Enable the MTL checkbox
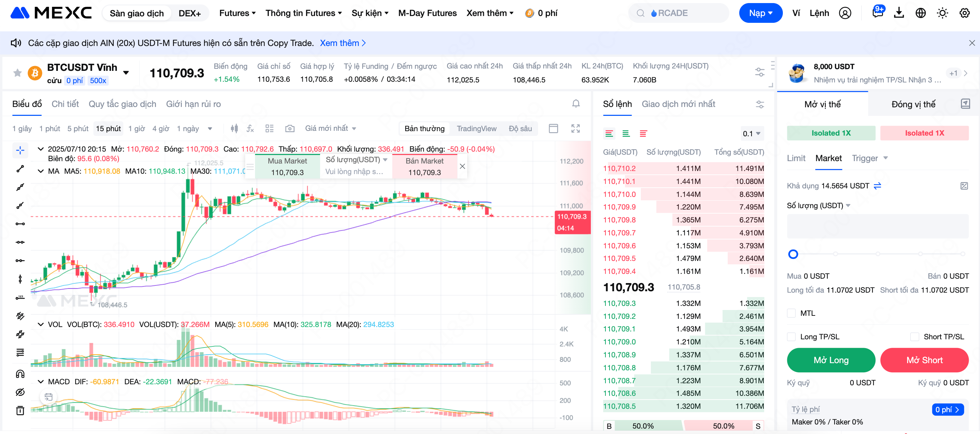This screenshot has width=980, height=434. (791, 313)
